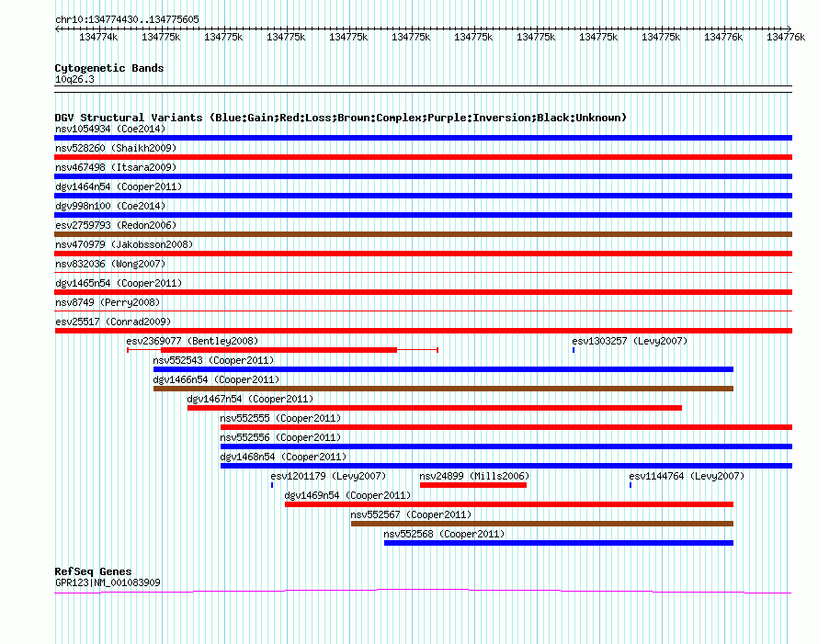
Task: Open esv1144764 (Levy2007) label
Action: click(x=687, y=476)
